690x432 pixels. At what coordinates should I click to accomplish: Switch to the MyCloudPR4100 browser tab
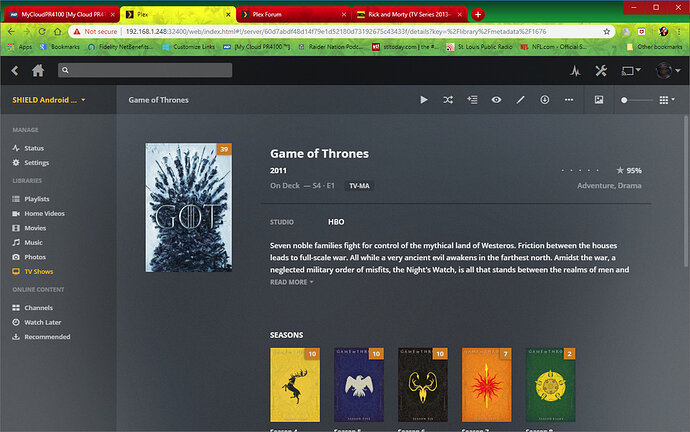point(62,15)
